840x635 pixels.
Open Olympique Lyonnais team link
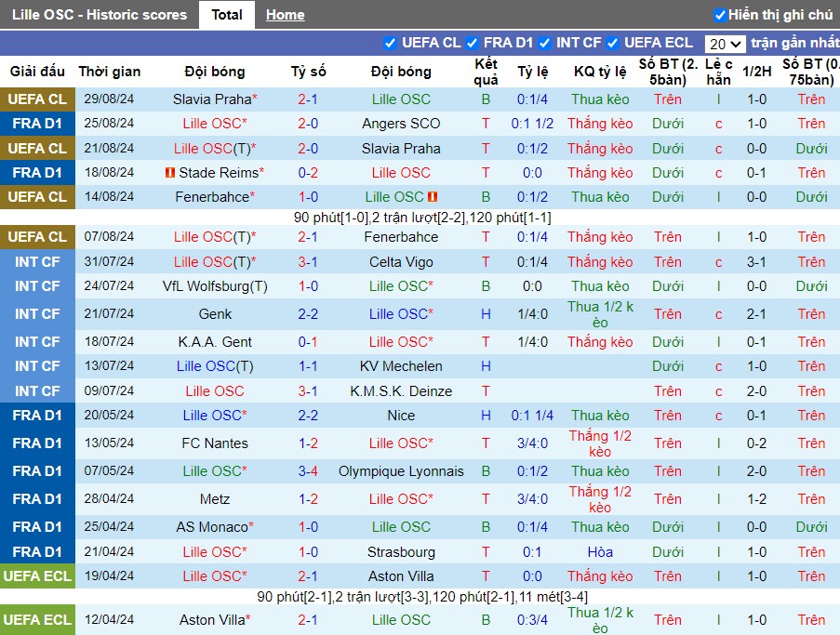[x=401, y=471]
